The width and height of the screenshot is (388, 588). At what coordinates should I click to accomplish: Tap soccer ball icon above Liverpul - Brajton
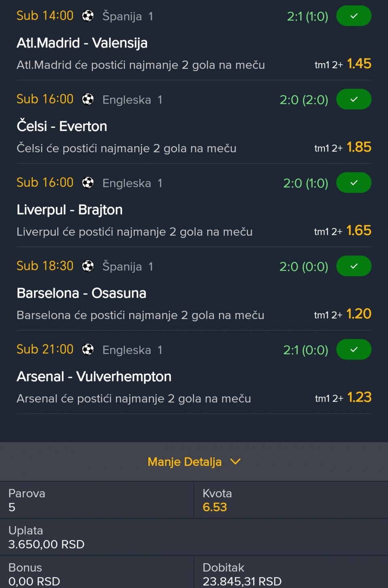tap(88, 183)
